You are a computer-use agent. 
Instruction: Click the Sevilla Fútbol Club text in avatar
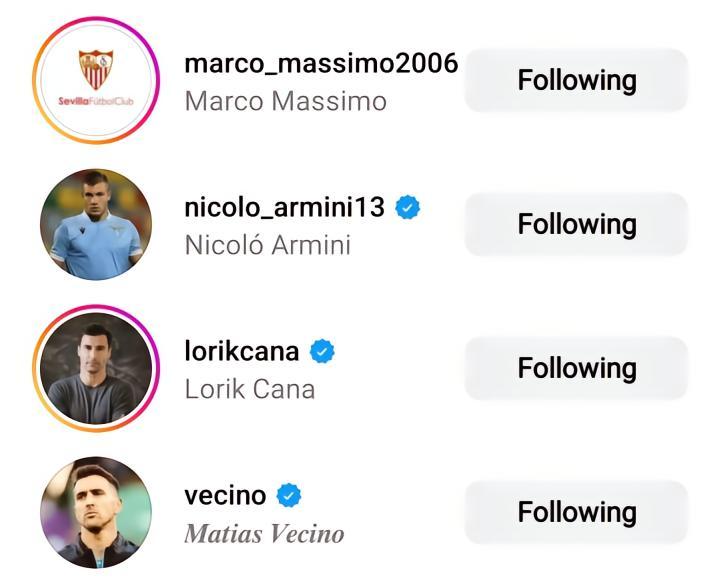96,102
